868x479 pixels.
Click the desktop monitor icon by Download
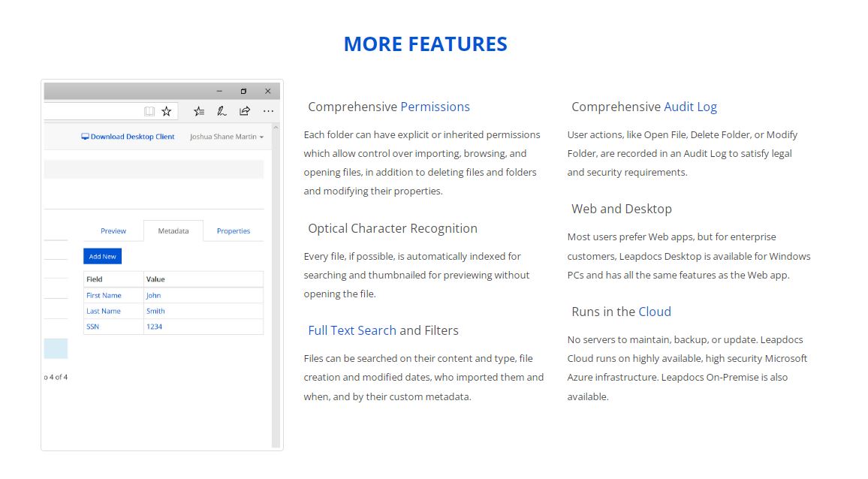(85, 137)
